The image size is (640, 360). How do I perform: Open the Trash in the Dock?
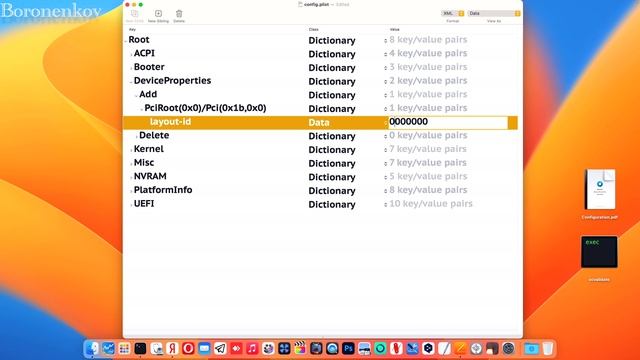(x=548, y=348)
